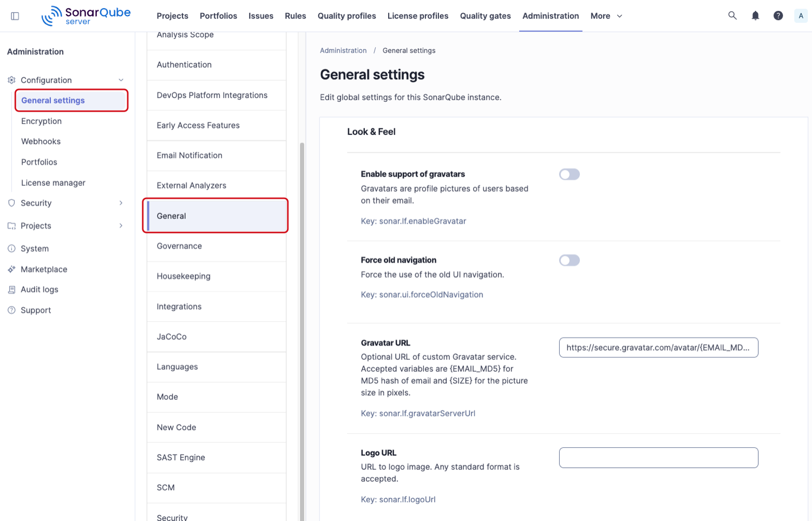Open the search magnifier icon
The image size is (812, 521).
(732, 16)
